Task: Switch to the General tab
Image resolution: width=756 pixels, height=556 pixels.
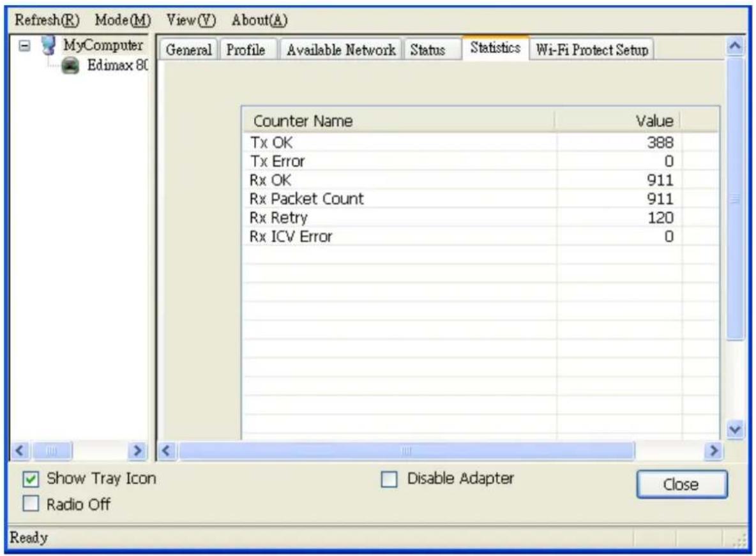Action: (188, 50)
